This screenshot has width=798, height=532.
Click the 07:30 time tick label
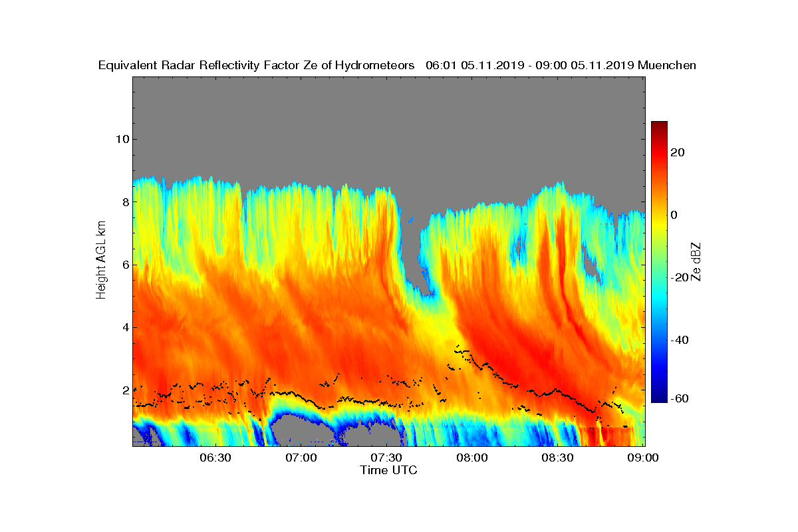[x=386, y=458]
